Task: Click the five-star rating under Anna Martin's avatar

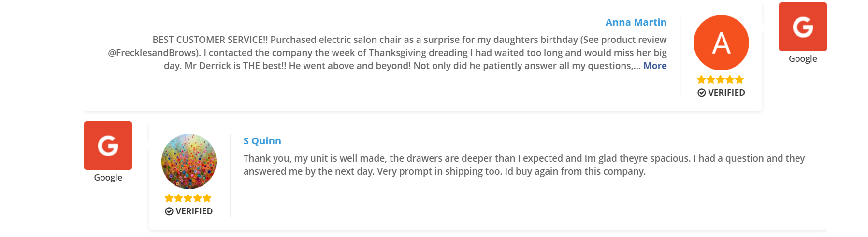Action: coord(720,79)
